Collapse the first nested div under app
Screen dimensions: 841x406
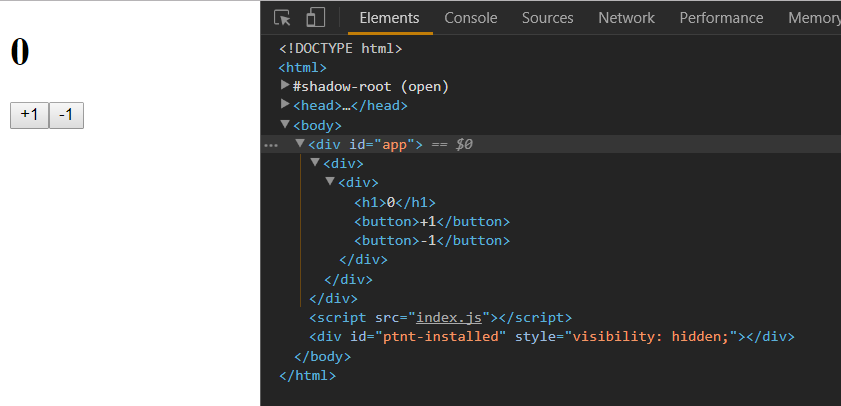click(x=315, y=163)
